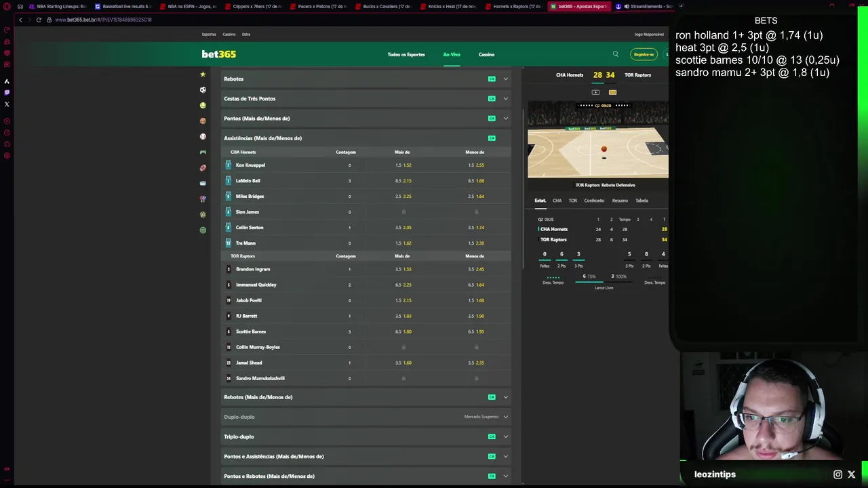Click the favorites star icon in sports sidebar
The image size is (868, 488).
click(203, 74)
